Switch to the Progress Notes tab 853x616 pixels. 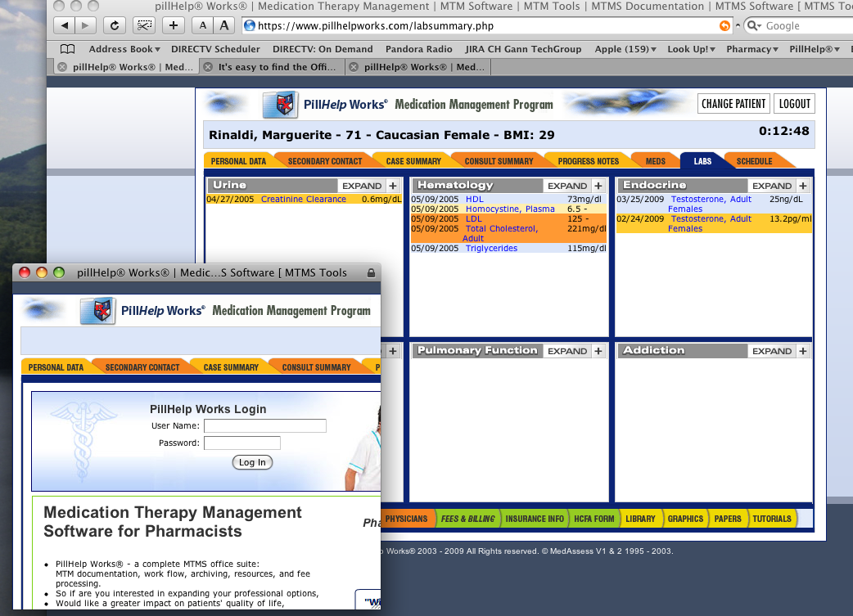coord(588,161)
